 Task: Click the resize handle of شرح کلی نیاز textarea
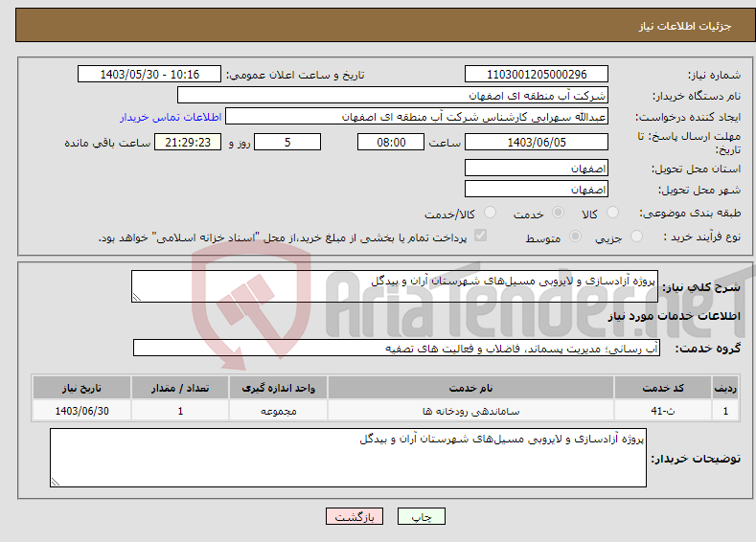[x=136, y=297]
